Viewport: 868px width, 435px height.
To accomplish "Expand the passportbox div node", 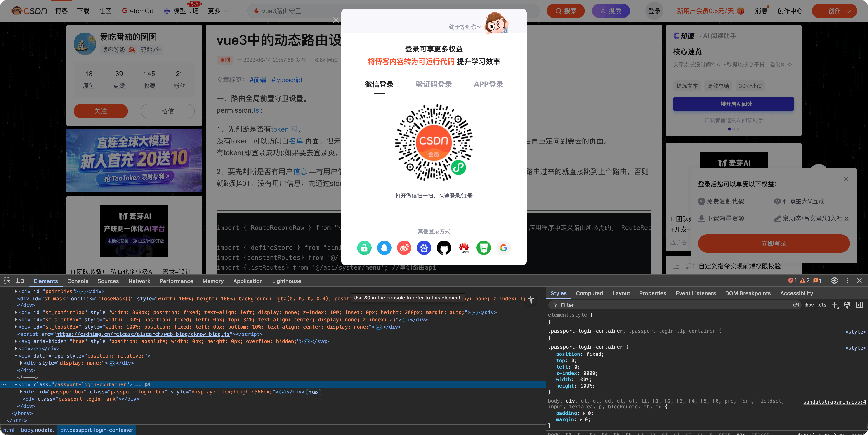I will coord(21,392).
